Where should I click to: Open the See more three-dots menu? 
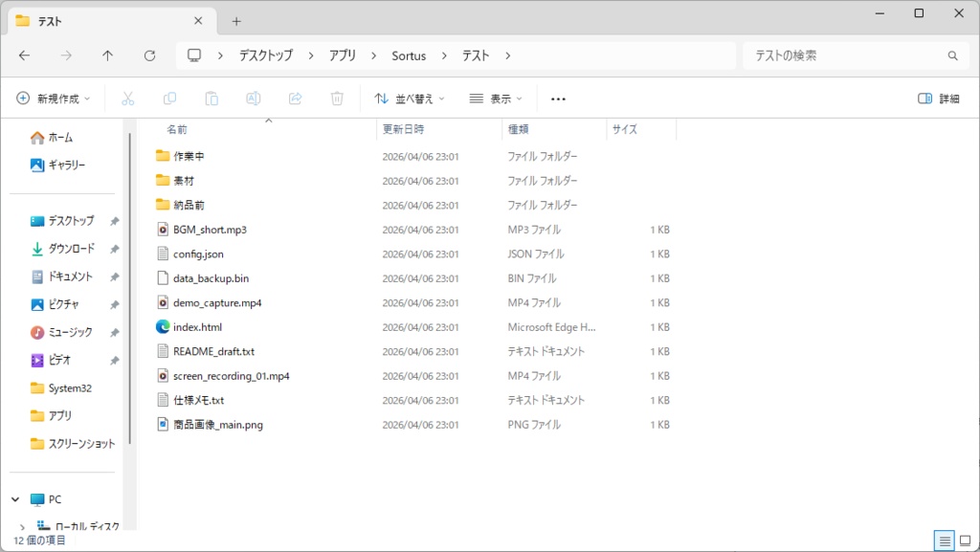coord(558,99)
